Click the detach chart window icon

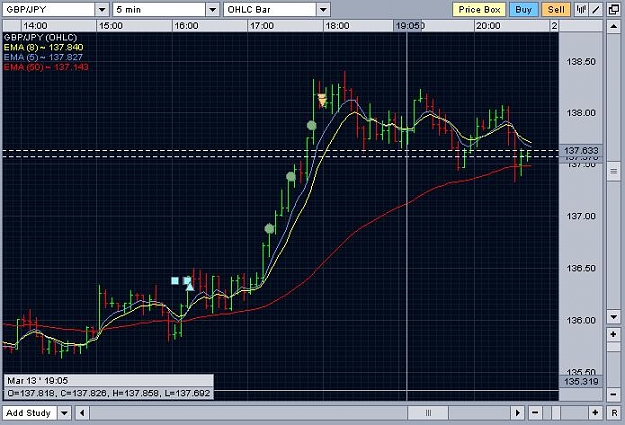click(614, 10)
